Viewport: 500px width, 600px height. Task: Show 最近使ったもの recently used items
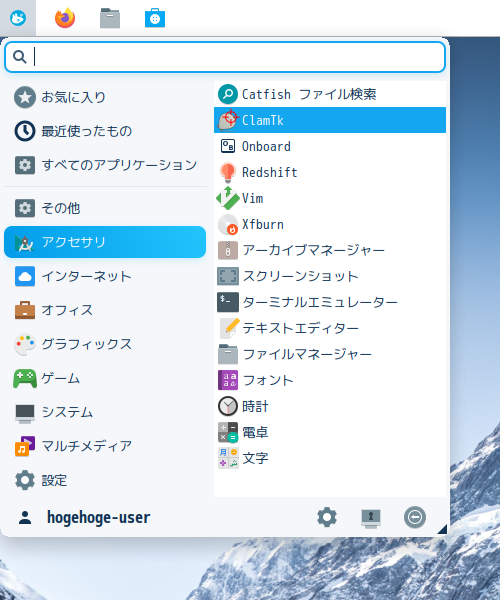(105, 131)
